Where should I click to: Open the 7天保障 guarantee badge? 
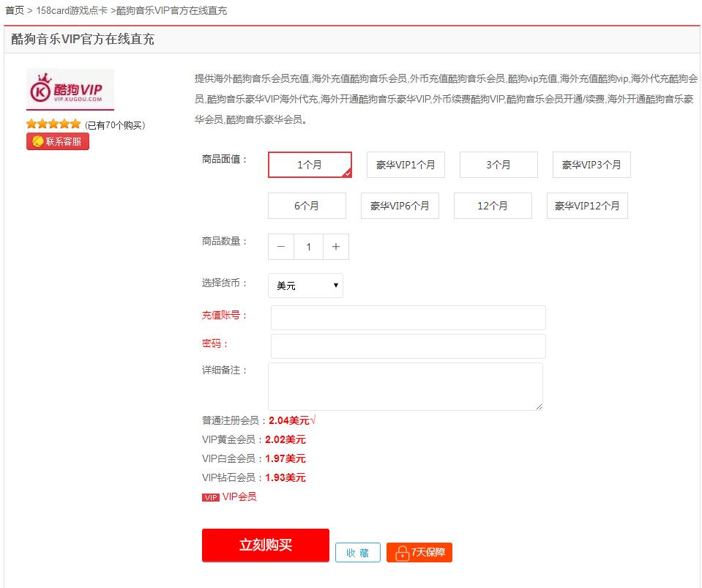[419, 552]
